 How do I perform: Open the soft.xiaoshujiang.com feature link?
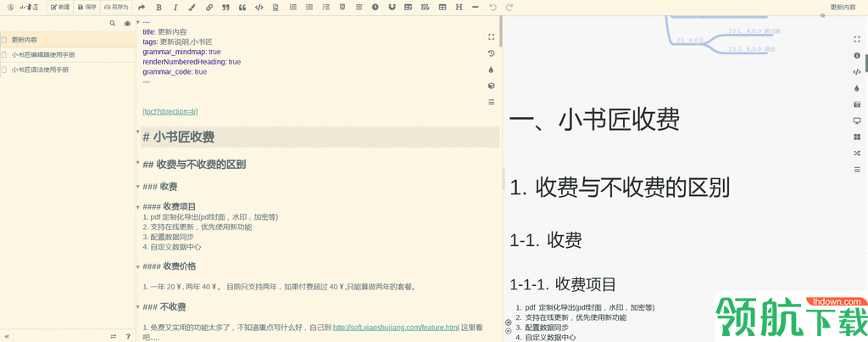coord(396,327)
